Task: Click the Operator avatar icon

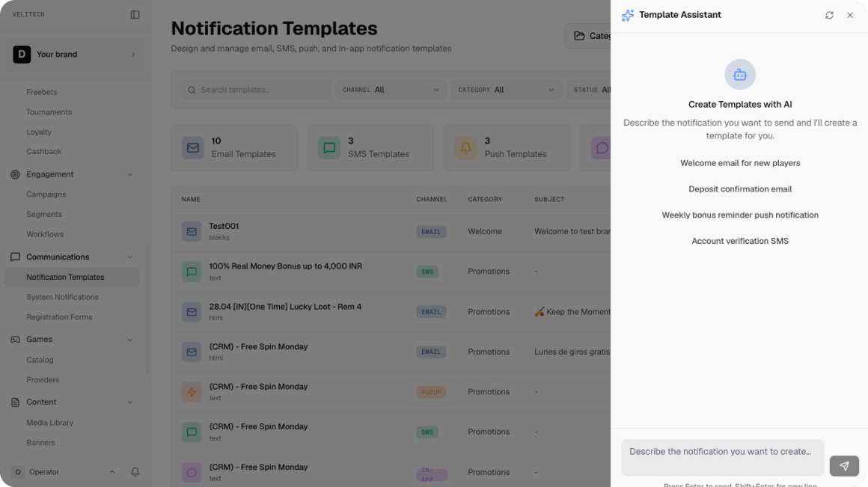Action: pyautogui.click(x=18, y=472)
